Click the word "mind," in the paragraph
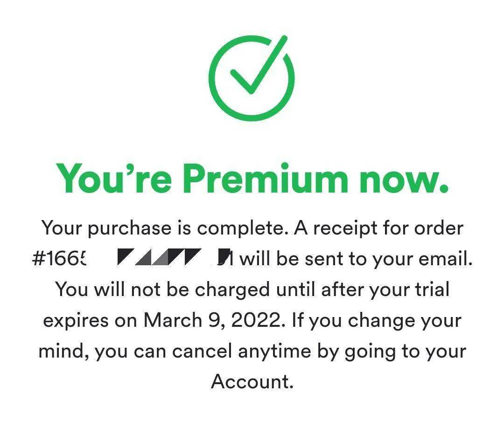Image resolution: width=504 pixels, height=434 pixels. 63,351
